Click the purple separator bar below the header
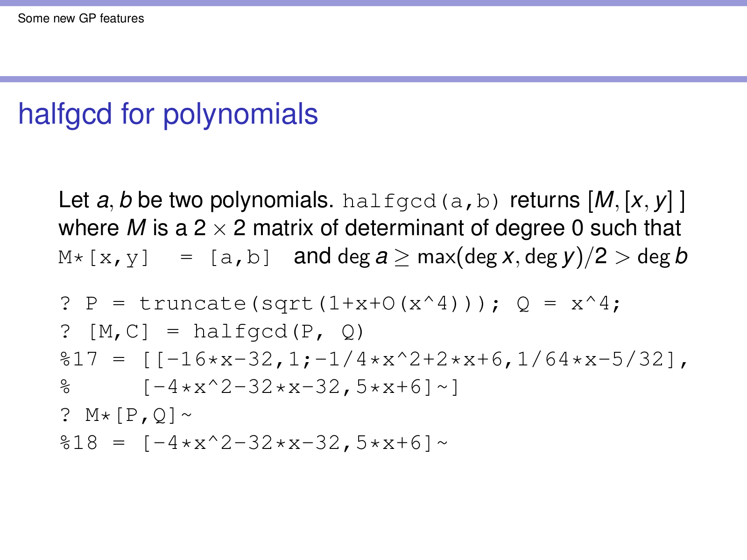 [373, 79]
